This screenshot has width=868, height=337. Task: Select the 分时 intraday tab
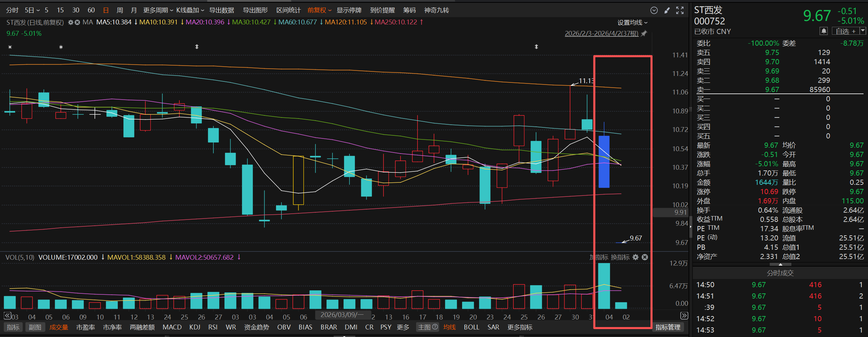[x=12, y=10]
